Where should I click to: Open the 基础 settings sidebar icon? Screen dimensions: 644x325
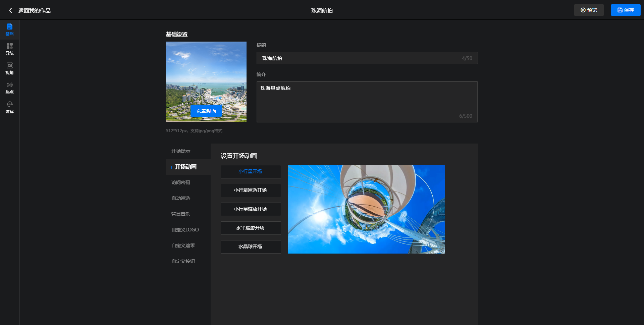point(9,30)
